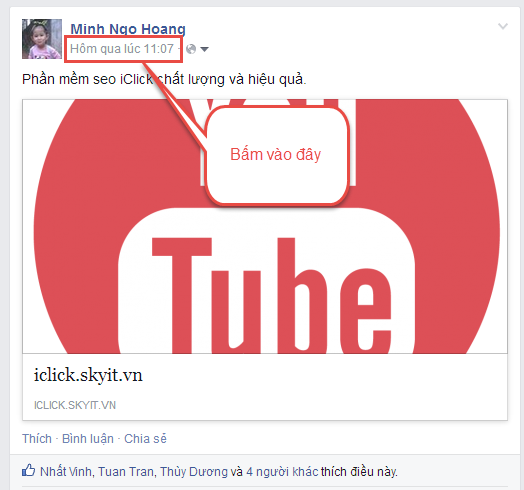524x490 pixels.
Task: Open Tuan Tran's profile from likes
Action: pyautogui.click(x=126, y=472)
